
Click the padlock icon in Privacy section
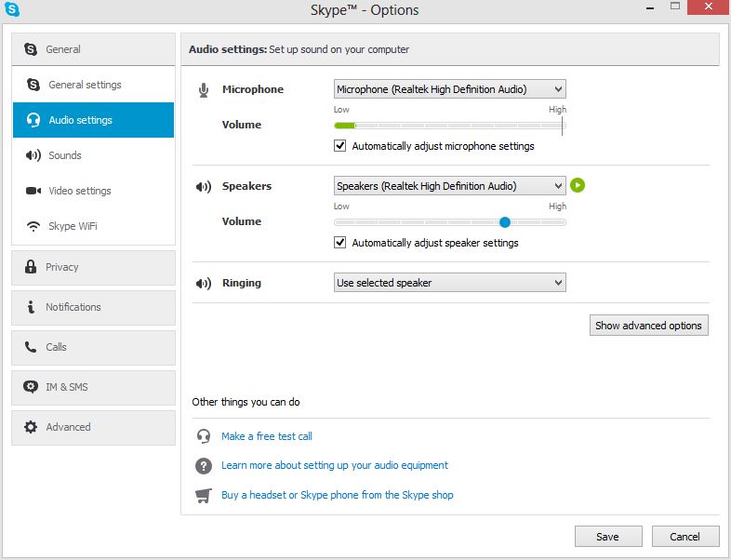click(x=30, y=267)
